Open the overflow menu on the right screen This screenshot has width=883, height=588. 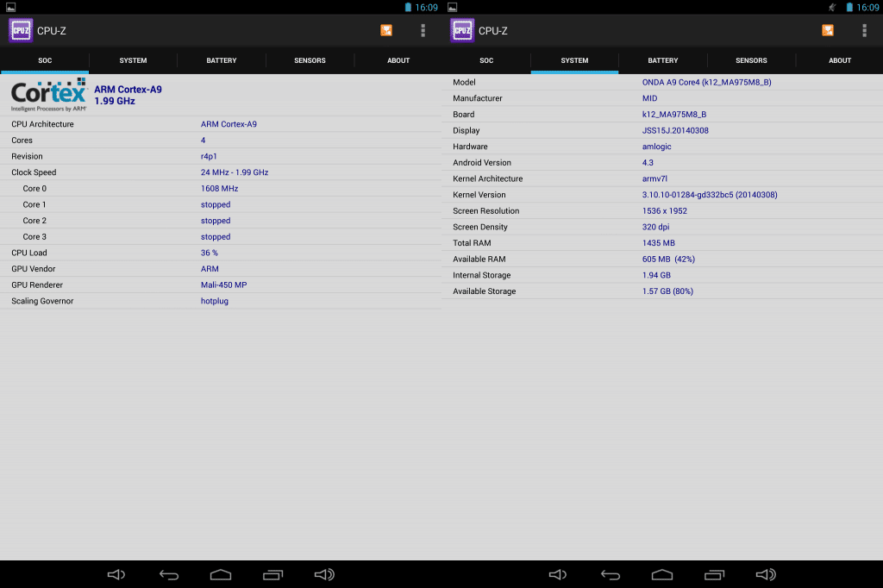coord(864,30)
